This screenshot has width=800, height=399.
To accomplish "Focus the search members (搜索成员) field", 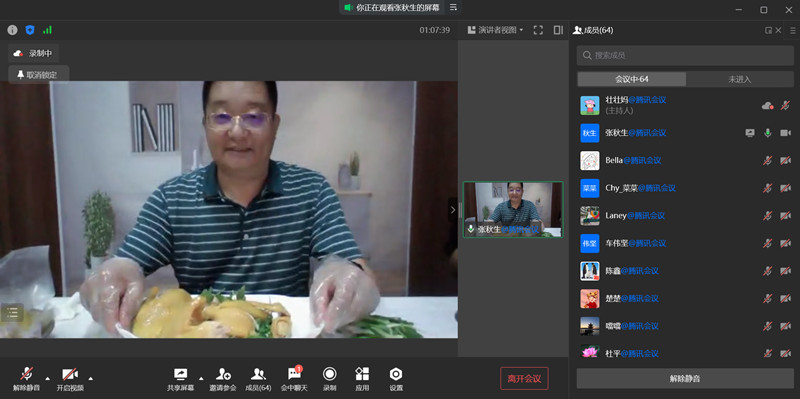I will (685, 55).
